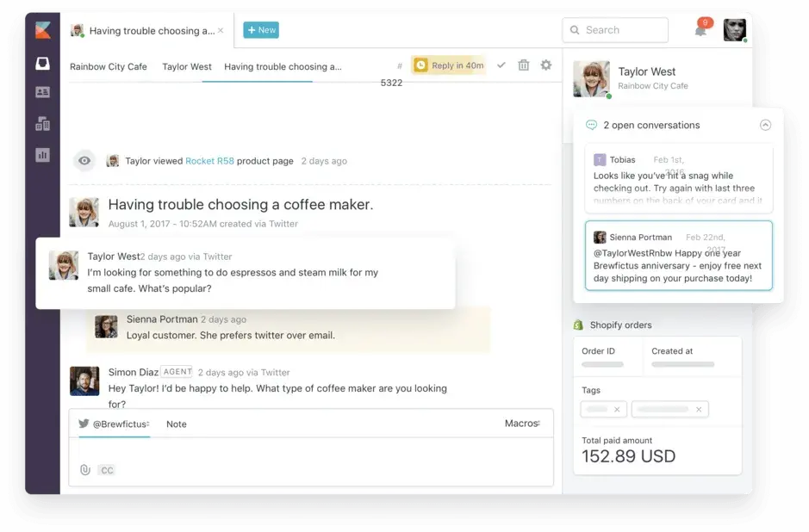Open the agent profile avatar menu
Viewport: 809px width, 532px height.
[x=734, y=30]
